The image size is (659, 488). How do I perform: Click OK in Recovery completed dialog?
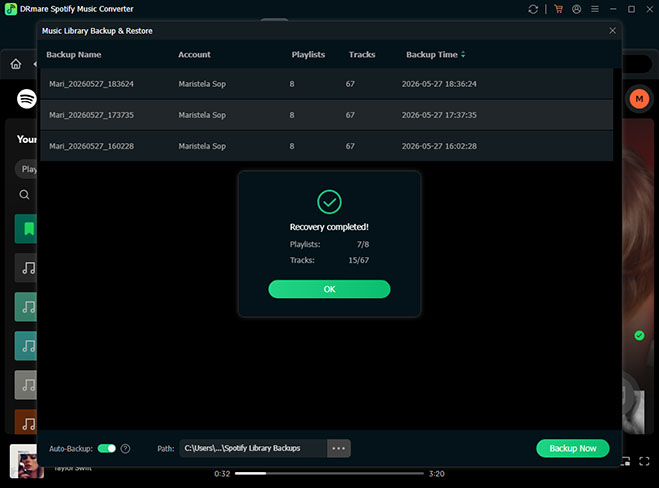329,289
